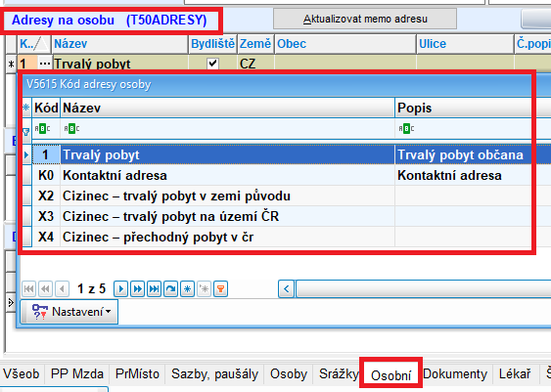
Task: Go to next record in the lookup navigator
Action: pos(120,288)
